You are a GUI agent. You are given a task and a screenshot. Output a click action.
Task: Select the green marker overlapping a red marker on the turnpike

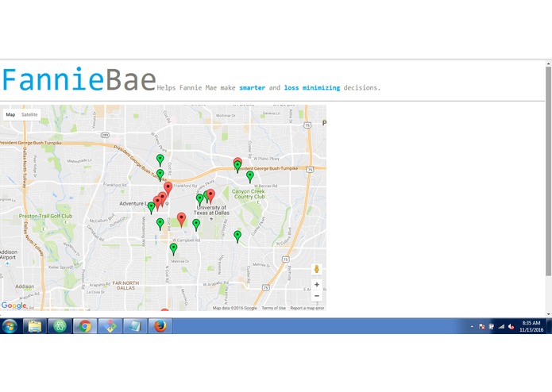[x=237, y=166]
